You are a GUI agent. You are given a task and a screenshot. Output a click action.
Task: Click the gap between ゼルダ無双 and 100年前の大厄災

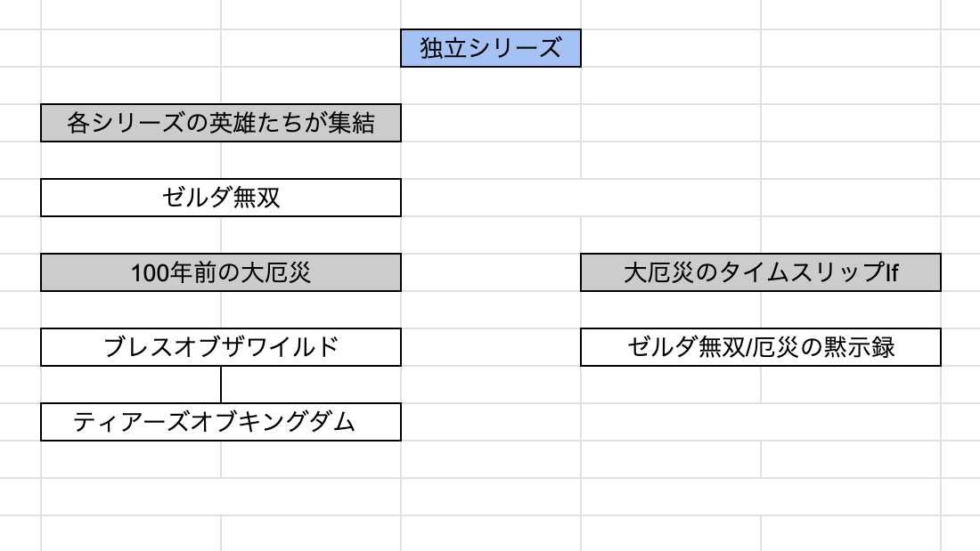[221, 235]
